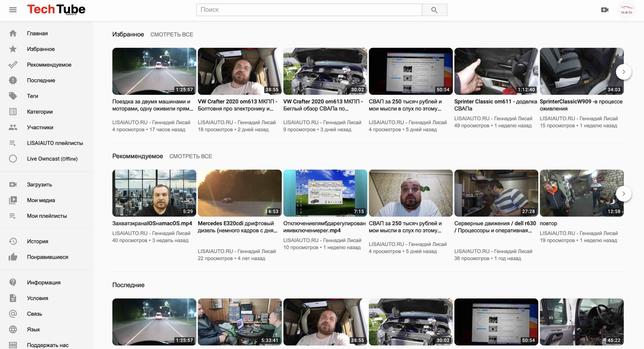Advance Рекомендуемое carousel with right chevron
Screen dimensions: 644x349
click(x=623, y=193)
